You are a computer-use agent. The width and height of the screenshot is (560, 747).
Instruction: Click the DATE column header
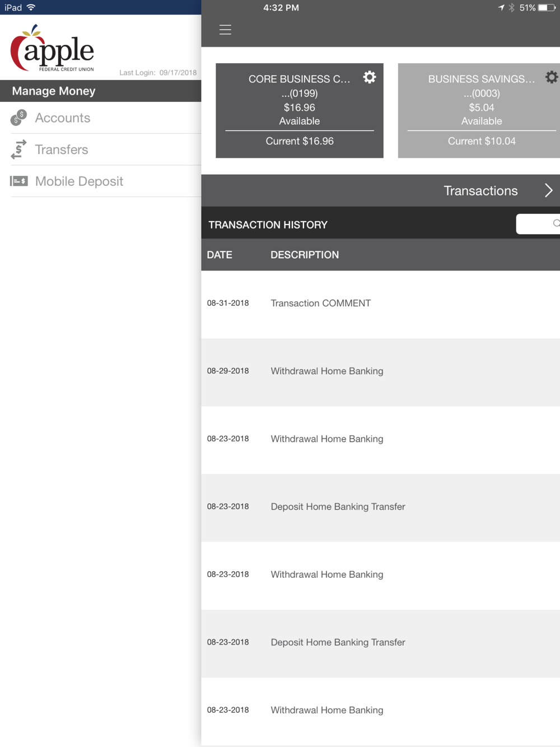coord(220,255)
